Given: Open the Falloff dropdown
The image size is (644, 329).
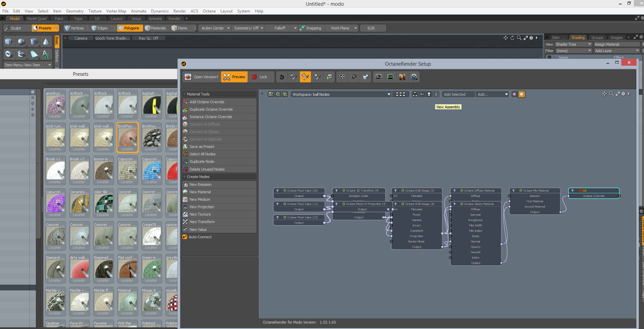Looking at the screenshot, I should pyautogui.click(x=282, y=28).
